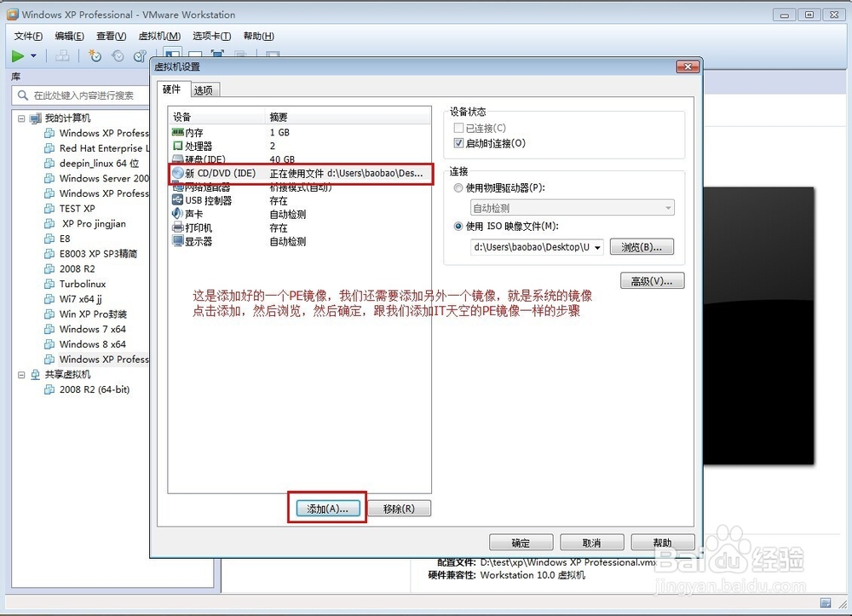Click the status bar icon at bottom right
This screenshot has width=852, height=616.
[826, 602]
